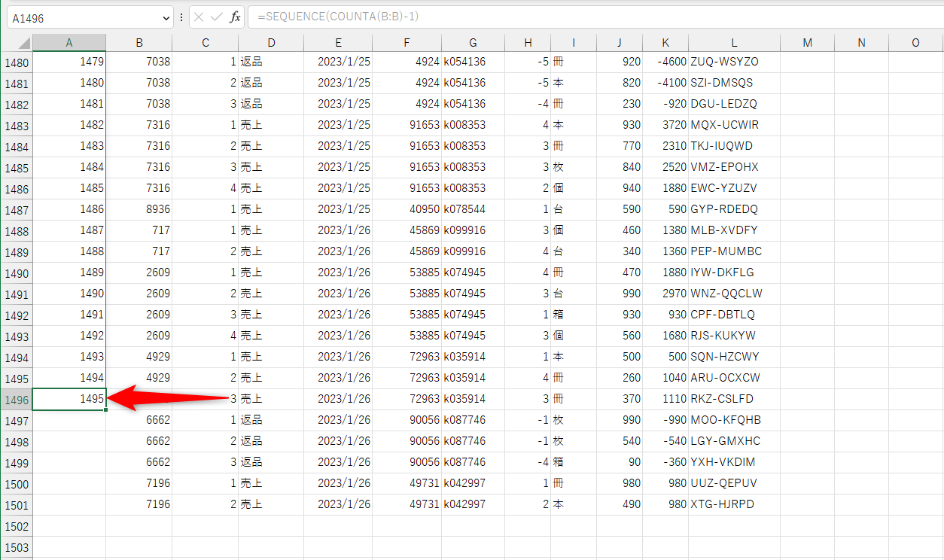Select column N header
The width and height of the screenshot is (944, 560).
pos(862,43)
